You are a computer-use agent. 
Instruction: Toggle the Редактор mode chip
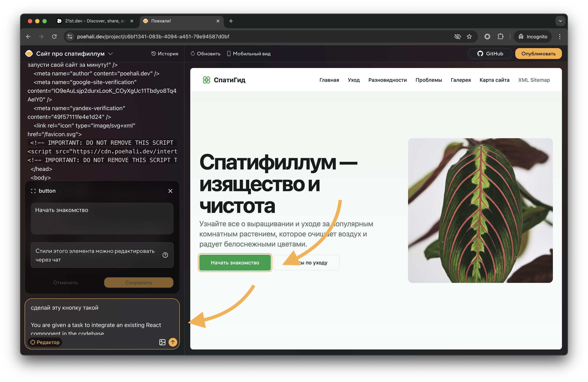(x=45, y=342)
